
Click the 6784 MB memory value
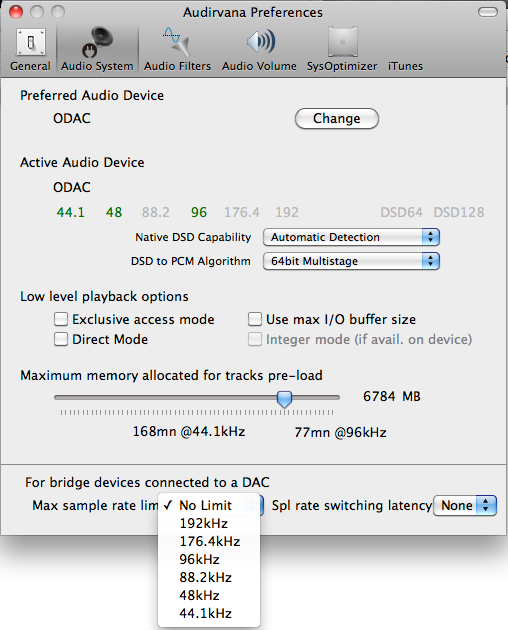click(392, 397)
